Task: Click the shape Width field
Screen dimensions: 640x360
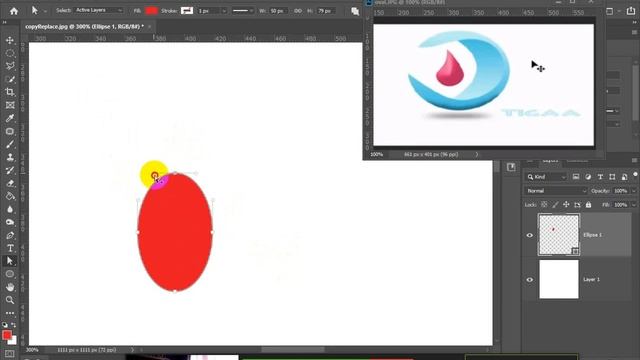Action: pos(278,11)
